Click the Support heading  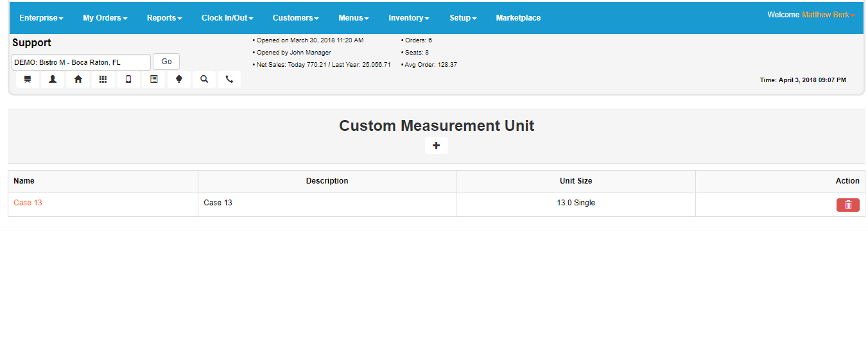pyautogui.click(x=31, y=43)
